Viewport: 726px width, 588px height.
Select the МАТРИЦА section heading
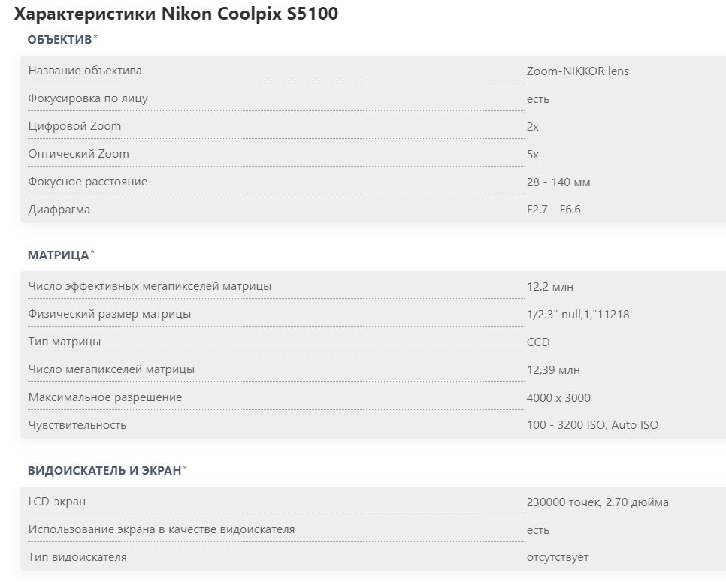click(58, 255)
